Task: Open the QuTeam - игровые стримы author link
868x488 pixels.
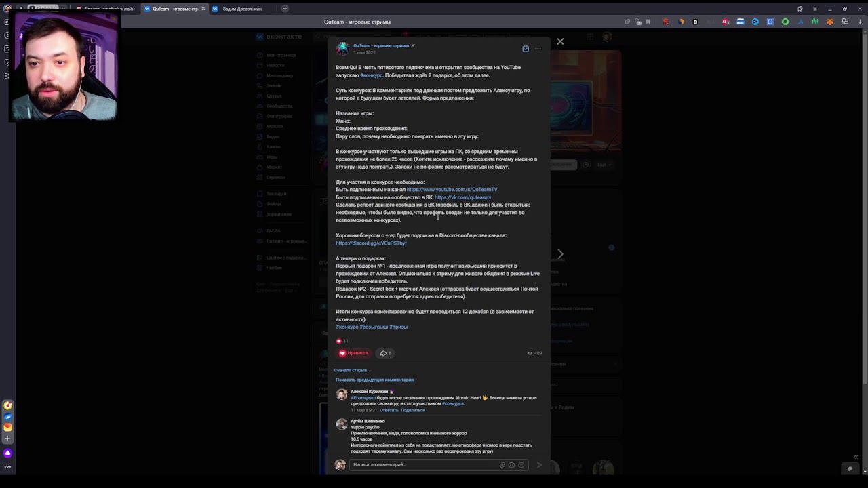Action: [x=381, y=45]
